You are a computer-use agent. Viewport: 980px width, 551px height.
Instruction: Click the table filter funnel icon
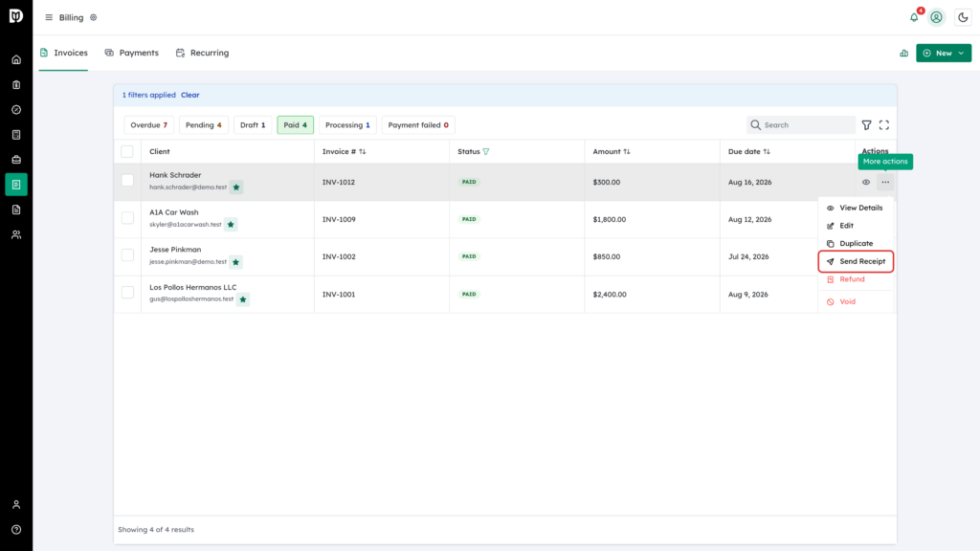tap(866, 125)
